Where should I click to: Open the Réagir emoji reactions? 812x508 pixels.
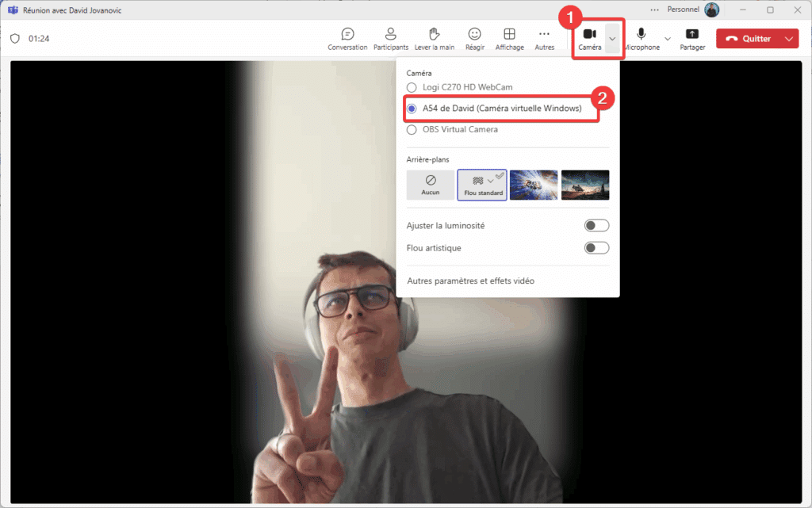click(x=474, y=39)
